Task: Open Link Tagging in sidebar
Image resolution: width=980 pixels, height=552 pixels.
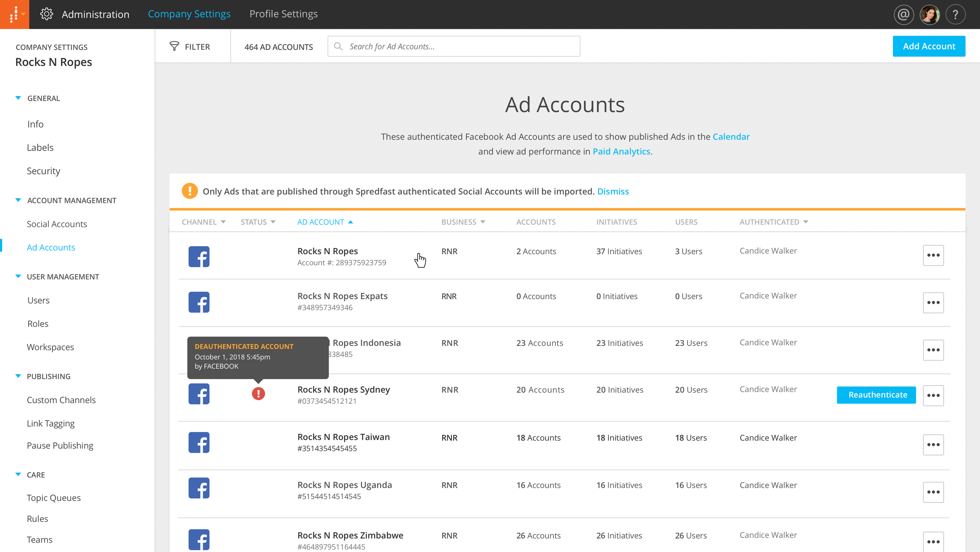Action: click(51, 423)
